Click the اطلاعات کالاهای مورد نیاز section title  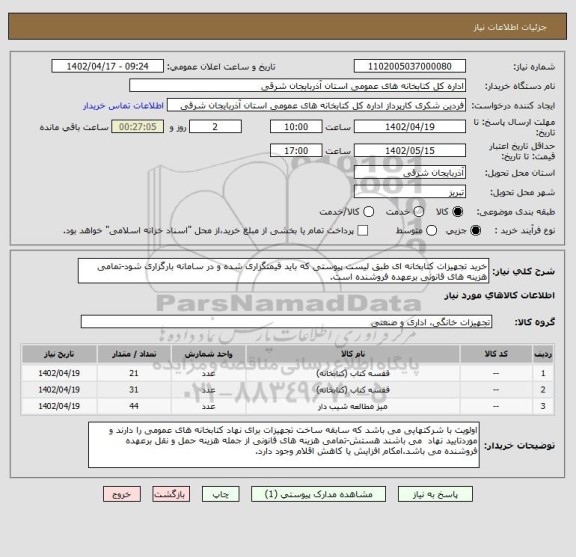pos(500,296)
